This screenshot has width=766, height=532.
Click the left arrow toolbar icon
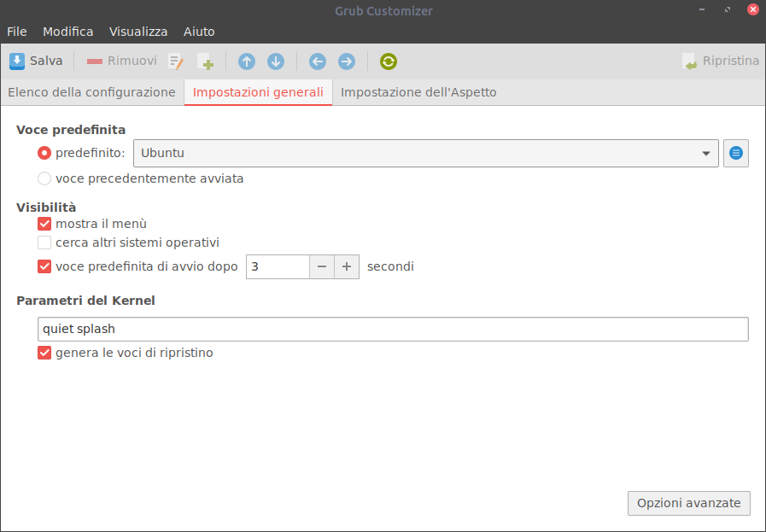318,61
